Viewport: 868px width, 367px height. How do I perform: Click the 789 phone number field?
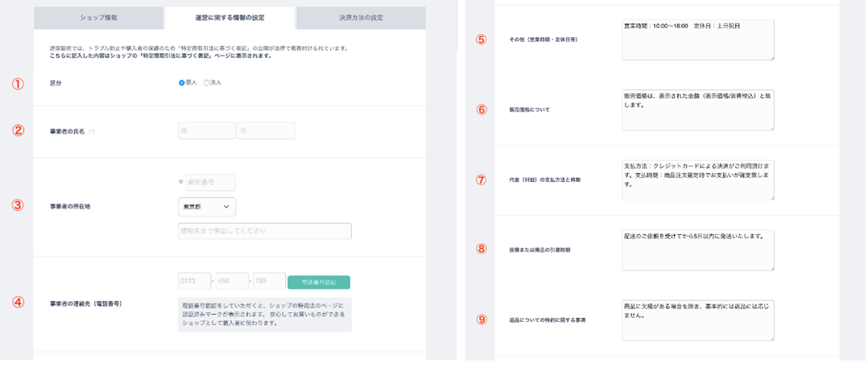point(269,282)
